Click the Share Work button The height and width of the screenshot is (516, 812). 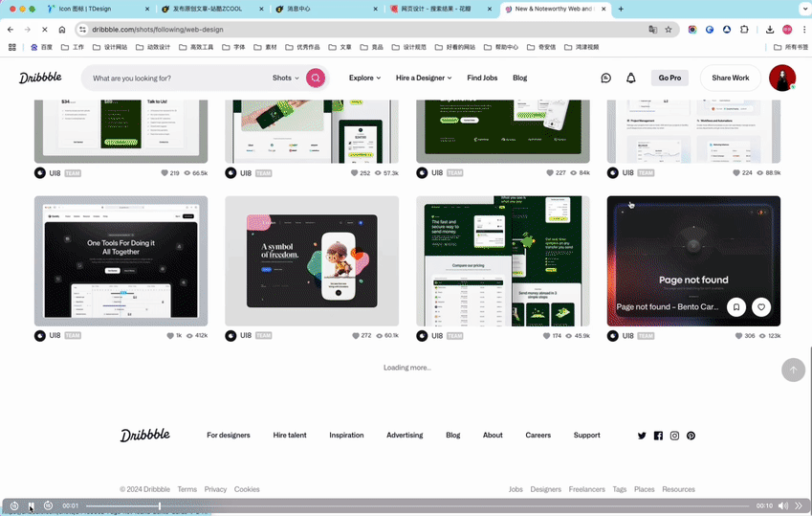pos(730,78)
